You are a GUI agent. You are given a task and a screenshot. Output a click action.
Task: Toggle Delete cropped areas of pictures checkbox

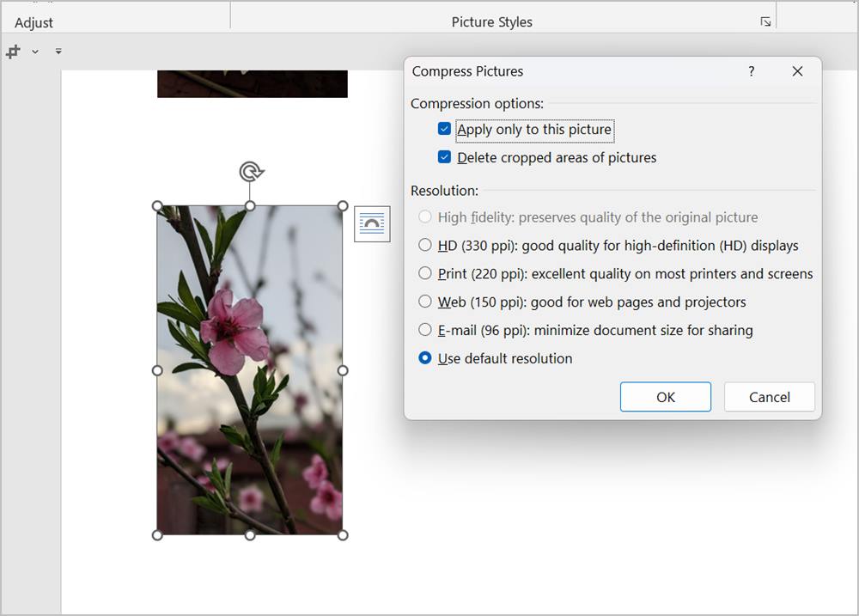click(x=444, y=157)
